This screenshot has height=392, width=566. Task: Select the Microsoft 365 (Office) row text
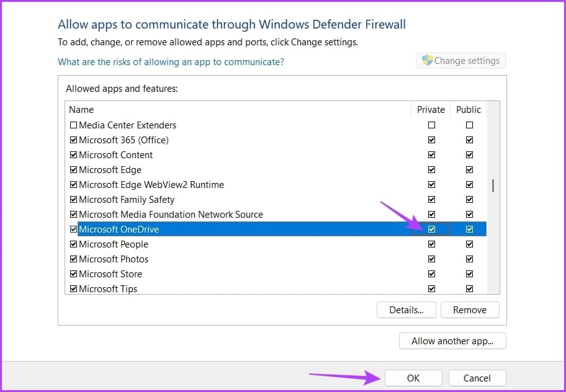click(x=124, y=140)
